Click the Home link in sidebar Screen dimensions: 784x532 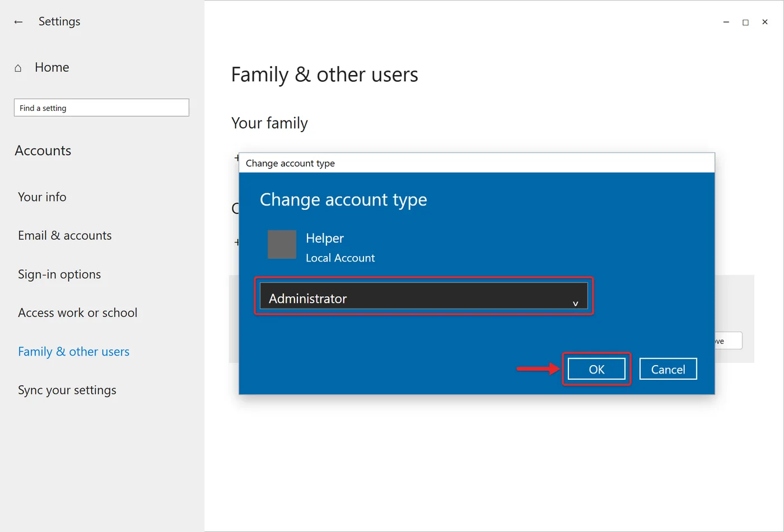52,68
